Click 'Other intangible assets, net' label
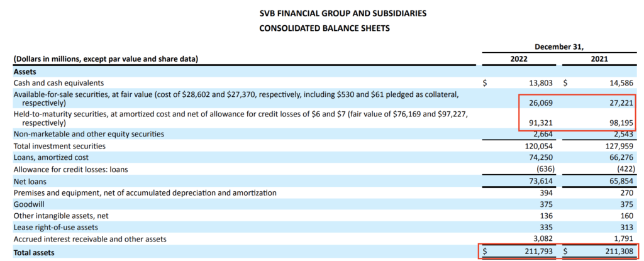Image resolution: width=644 pixels, height=261 pixels. tap(61, 216)
